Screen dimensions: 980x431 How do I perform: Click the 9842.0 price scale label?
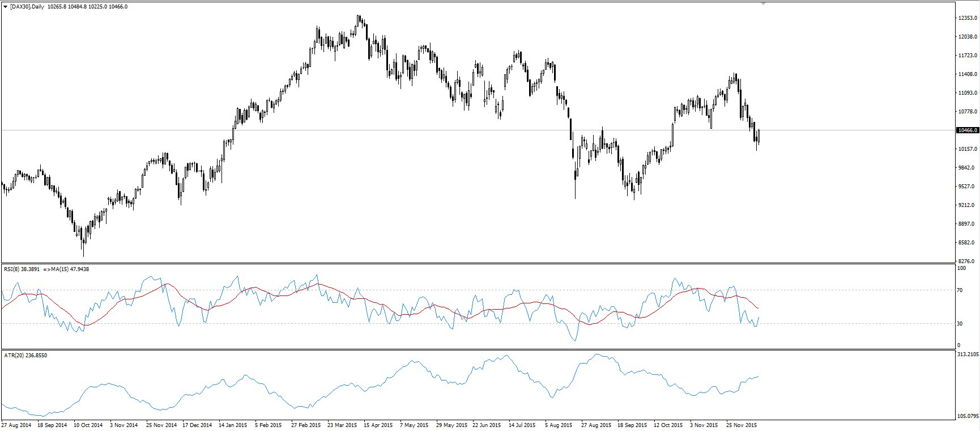pyautogui.click(x=966, y=168)
